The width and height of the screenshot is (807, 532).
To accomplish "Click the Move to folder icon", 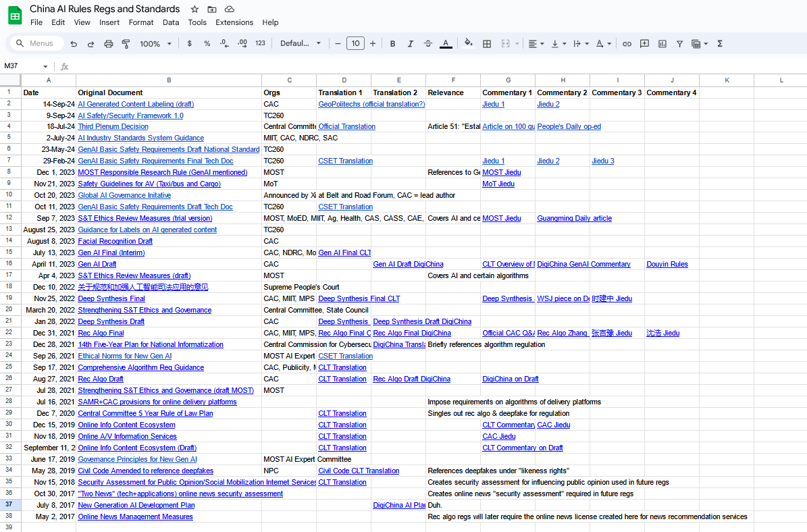I will click(x=212, y=9).
